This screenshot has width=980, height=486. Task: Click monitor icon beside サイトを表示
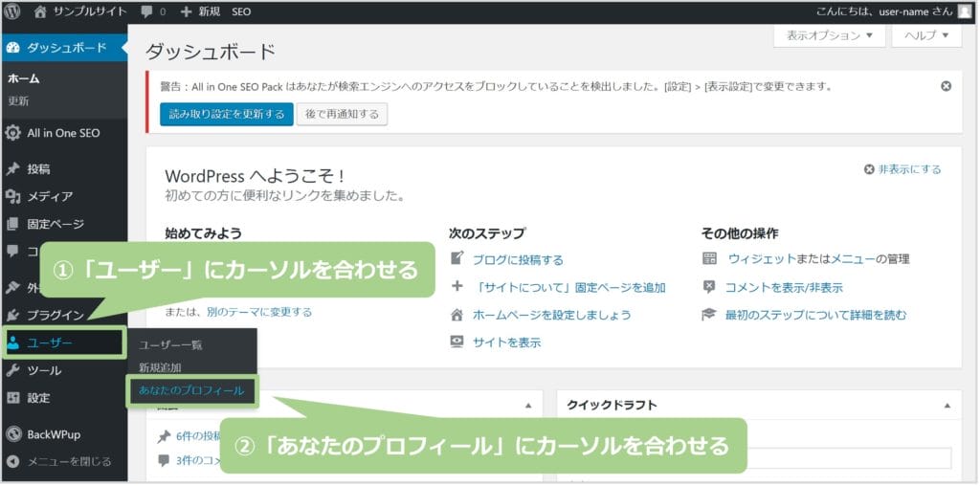click(457, 342)
